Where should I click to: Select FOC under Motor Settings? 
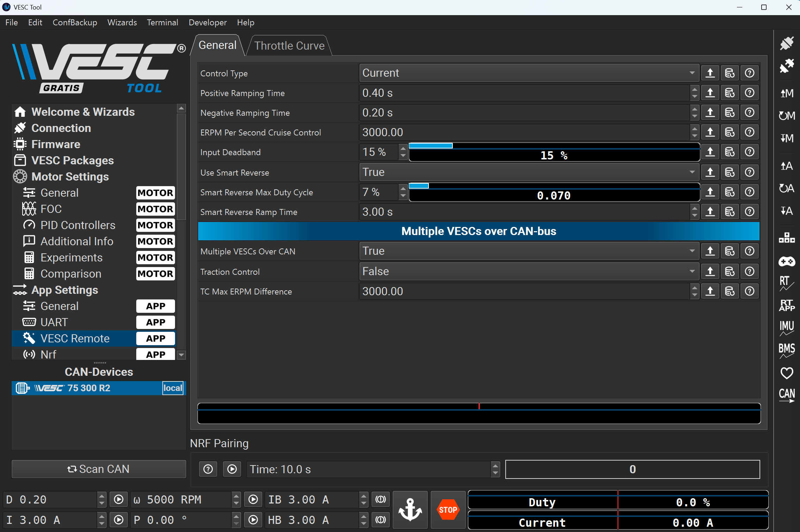coord(51,209)
